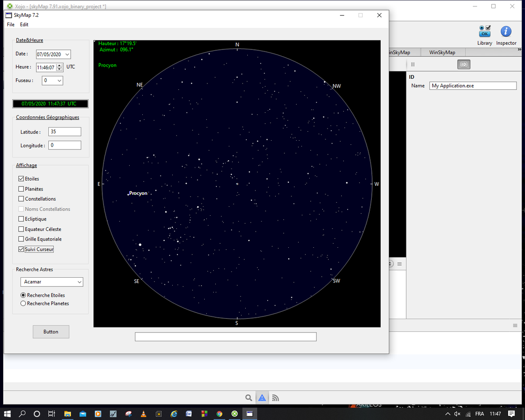Click the Button button in SkyMap
The width and height of the screenshot is (525, 420).
click(51, 332)
